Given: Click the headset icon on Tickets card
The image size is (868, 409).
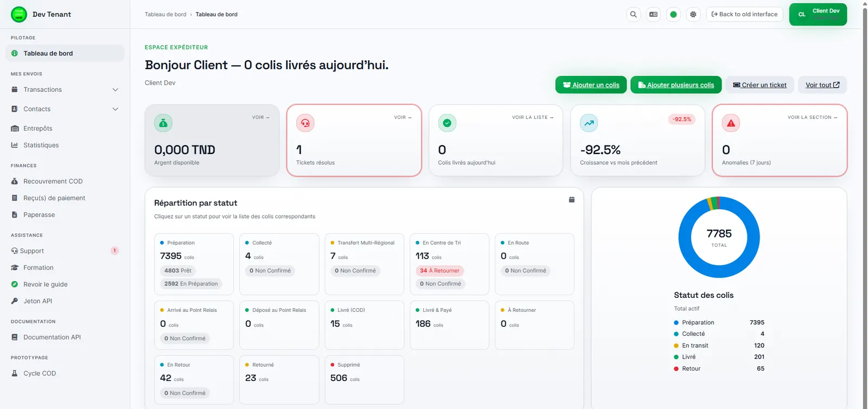Looking at the screenshot, I should [305, 123].
